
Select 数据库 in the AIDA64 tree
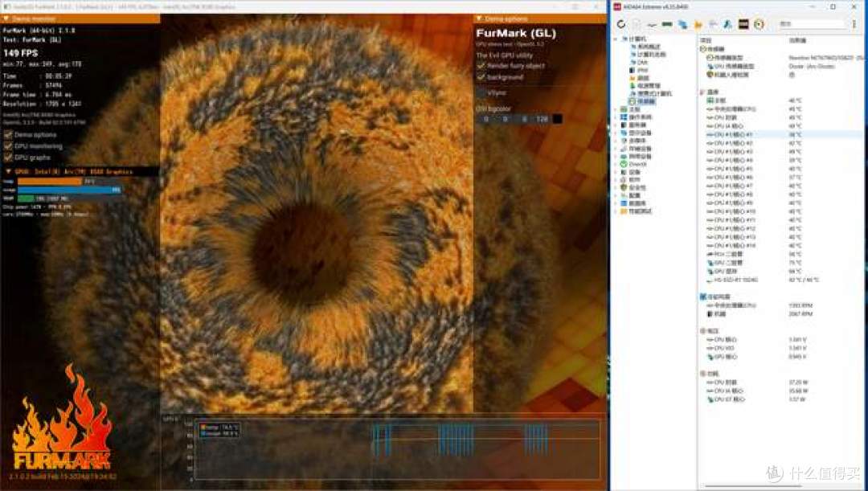point(637,203)
